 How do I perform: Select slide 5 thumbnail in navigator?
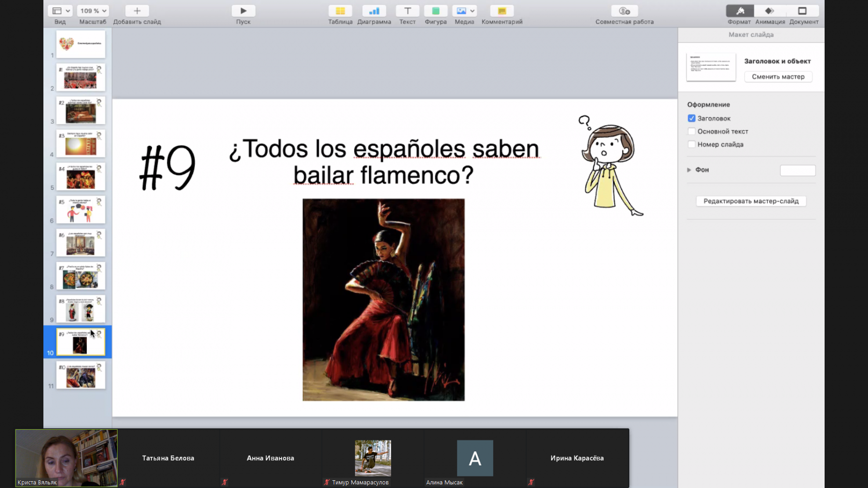coord(81,176)
